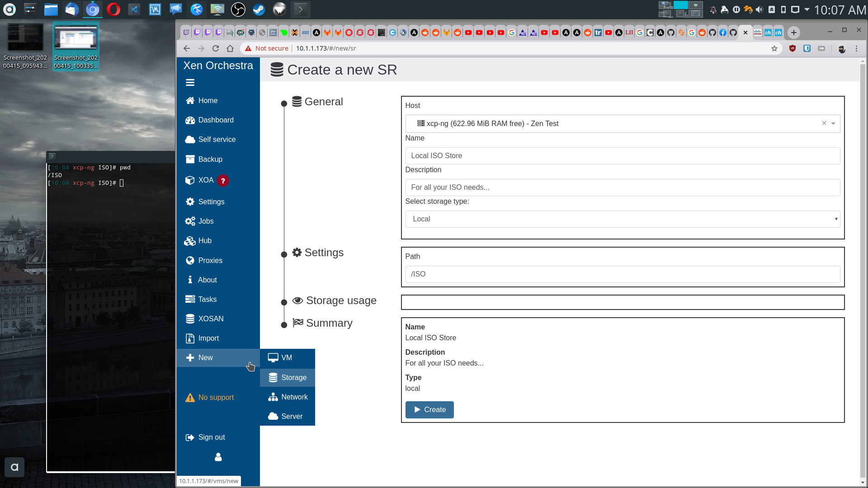Open the Chrome three-dot menu
The height and width of the screenshot is (488, 868).
pyautogui.click(x=856, y=48)
